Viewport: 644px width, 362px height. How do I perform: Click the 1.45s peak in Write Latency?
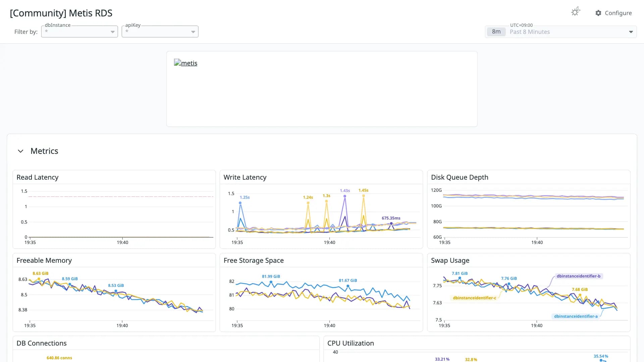click(x=363, y=196)
